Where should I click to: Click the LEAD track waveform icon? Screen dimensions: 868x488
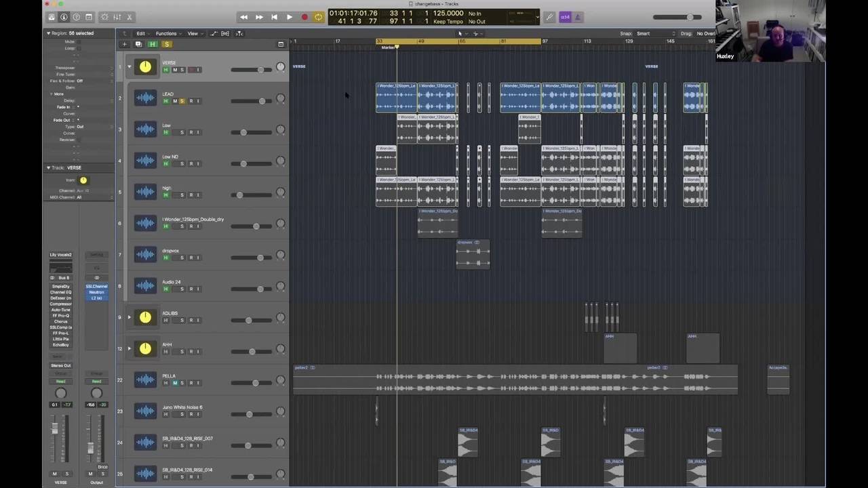tap(145, 98)
